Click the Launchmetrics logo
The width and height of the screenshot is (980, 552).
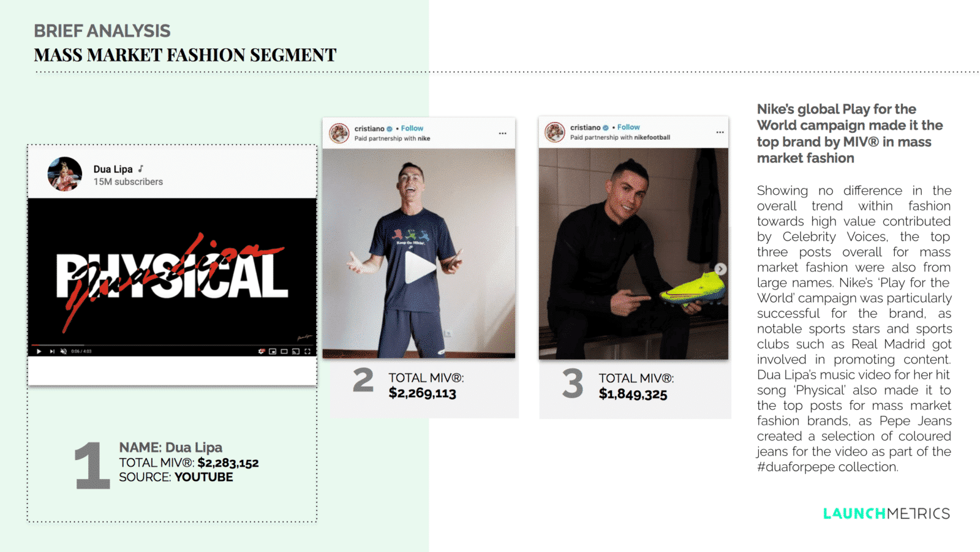[886, 513]
